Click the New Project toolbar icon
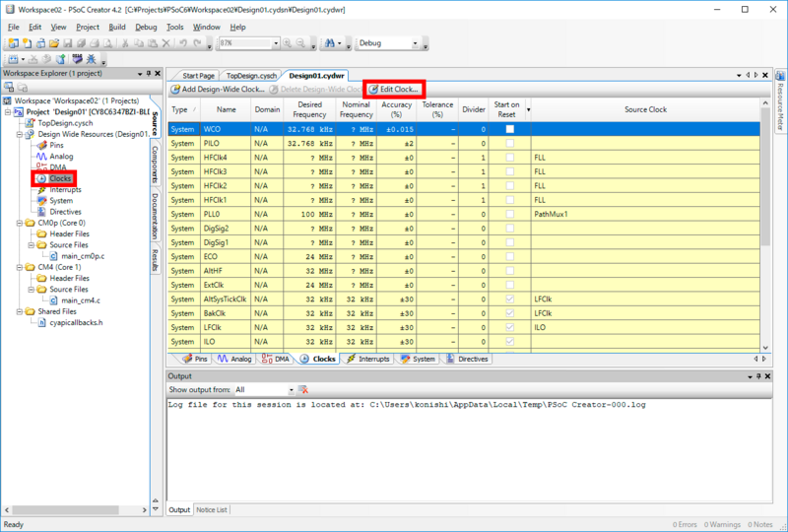This screenshot has width=788, height=532. [x=13, y=43]
